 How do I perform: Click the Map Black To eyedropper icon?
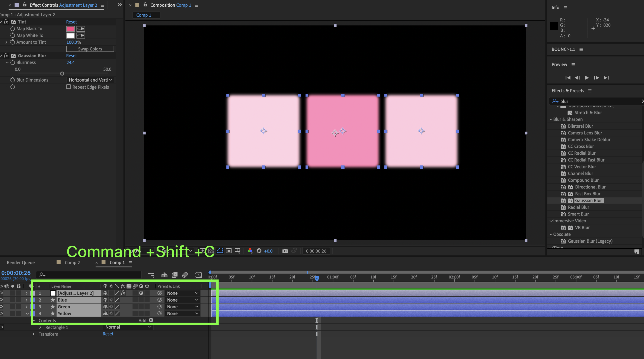tap(81, 29)
